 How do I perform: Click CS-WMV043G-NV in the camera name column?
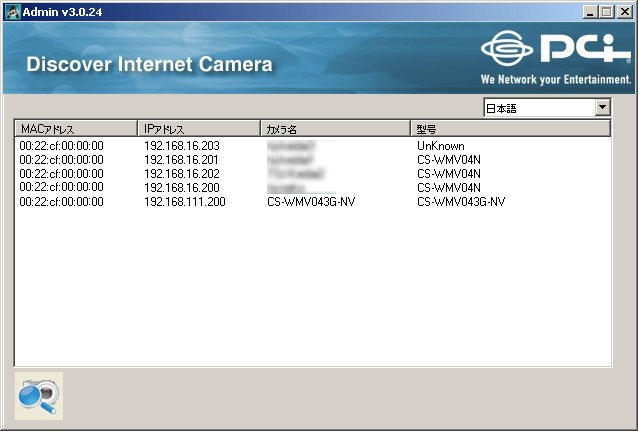tap(311, 202)
